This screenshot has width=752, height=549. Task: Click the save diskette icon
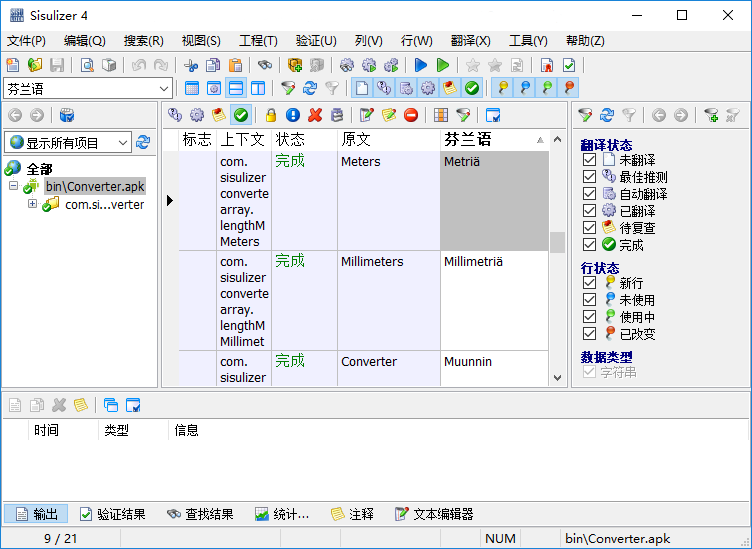[57, 65]
